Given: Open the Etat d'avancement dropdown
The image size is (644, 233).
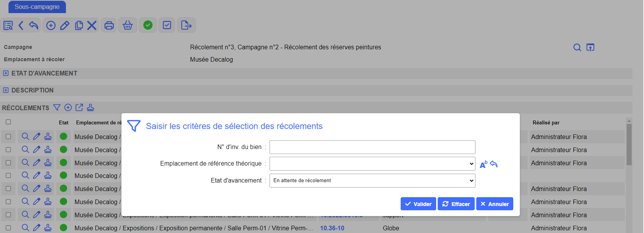Looking at the screenshot, I should tap(372, 181).
